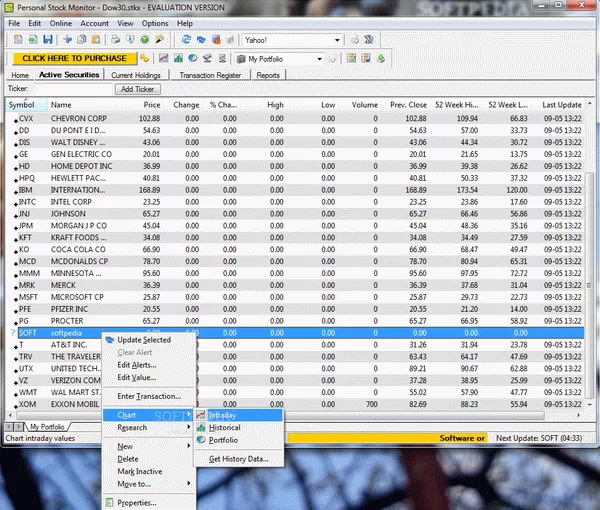This screenshot has height=510, width=600.
Task: Open the Yahoo! data source dropdown
Action: tap(337, 40)
